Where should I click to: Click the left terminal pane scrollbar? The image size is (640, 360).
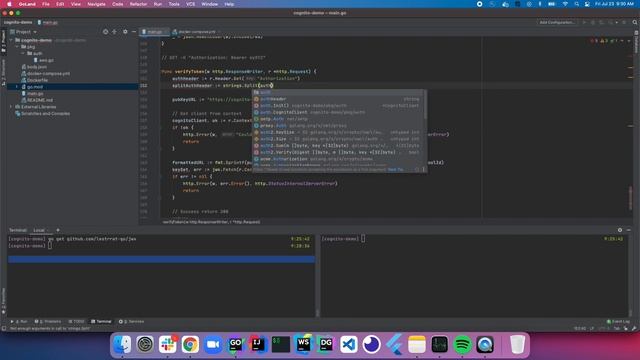point(317,313)
